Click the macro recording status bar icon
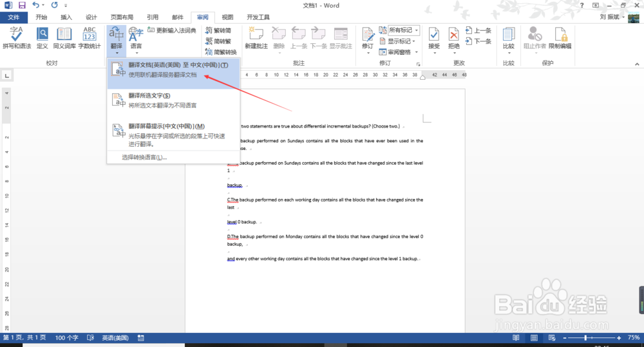The width and height of the screenshot is (644, 347). [141, 337]
